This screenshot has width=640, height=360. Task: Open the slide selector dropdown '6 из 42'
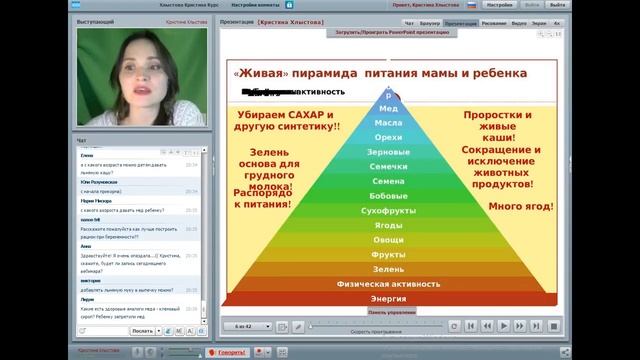click(247, 326)
